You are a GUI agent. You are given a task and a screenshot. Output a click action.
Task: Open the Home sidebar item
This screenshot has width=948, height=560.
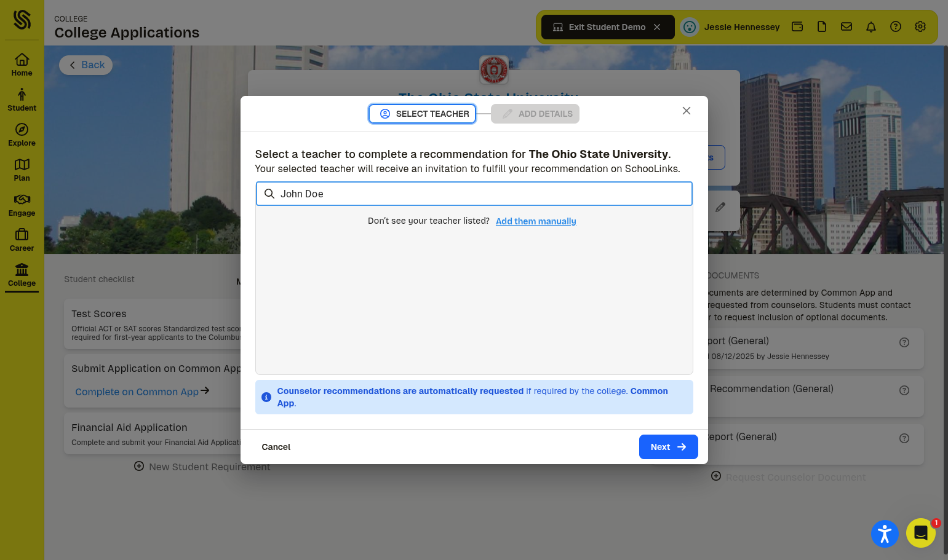click(x=22, y=65)
